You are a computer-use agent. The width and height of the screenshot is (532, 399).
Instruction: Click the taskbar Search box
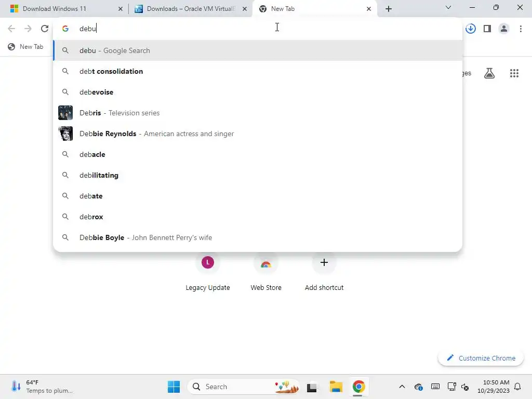pyautogui.click(x=243, y=387)
